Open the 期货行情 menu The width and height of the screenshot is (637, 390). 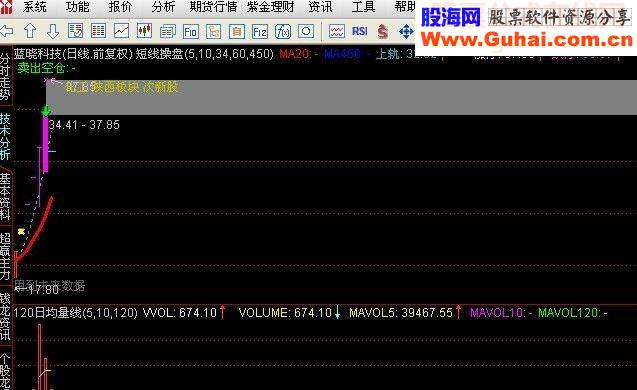213,6
